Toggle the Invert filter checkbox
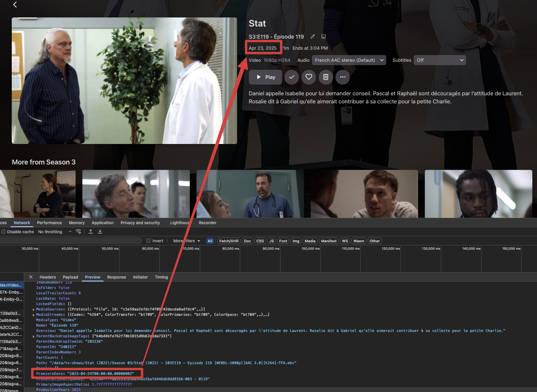 [148, 241]
